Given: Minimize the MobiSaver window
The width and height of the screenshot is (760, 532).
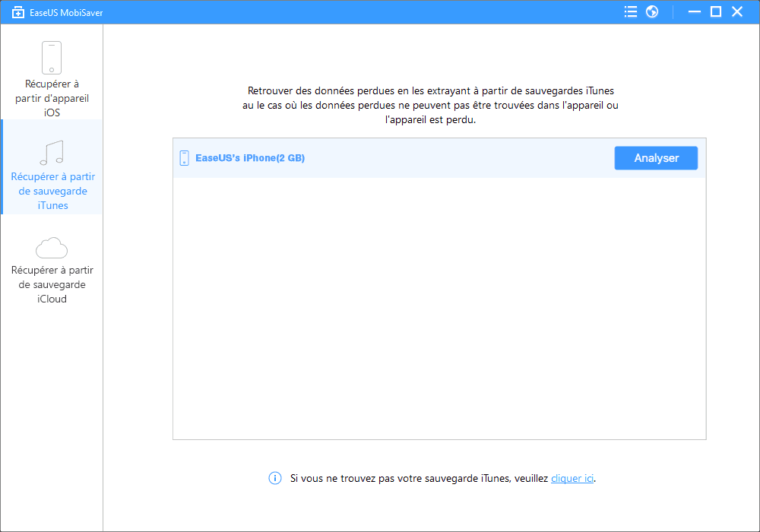Looking at the screenshot, I should click(x=695, y=11).
